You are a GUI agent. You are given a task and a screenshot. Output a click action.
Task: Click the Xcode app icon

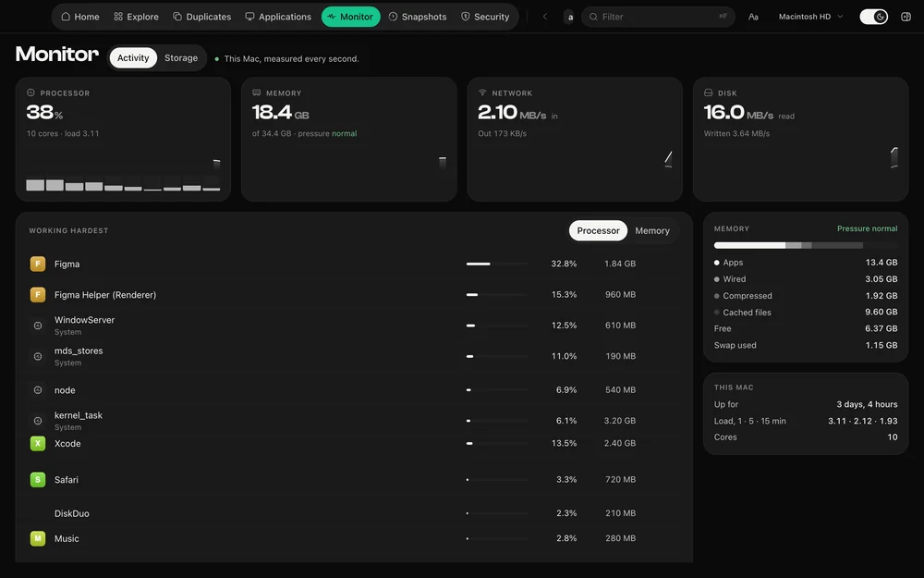point(38,443)
